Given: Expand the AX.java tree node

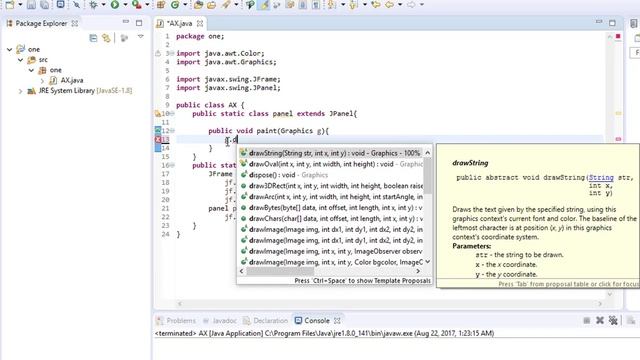Looking at the screenshot, I should coord(42,81).
